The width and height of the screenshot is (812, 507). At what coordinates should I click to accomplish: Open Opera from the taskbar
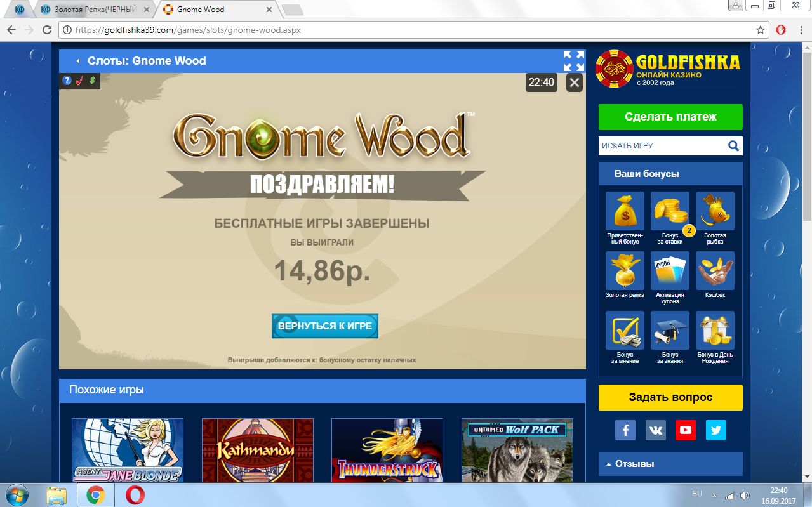click(135, 495)
